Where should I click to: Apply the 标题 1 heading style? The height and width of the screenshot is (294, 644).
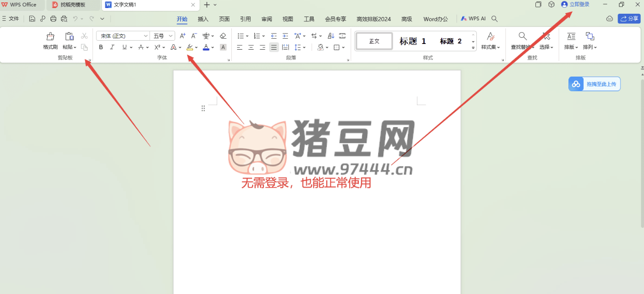click(x=413, y=41)
